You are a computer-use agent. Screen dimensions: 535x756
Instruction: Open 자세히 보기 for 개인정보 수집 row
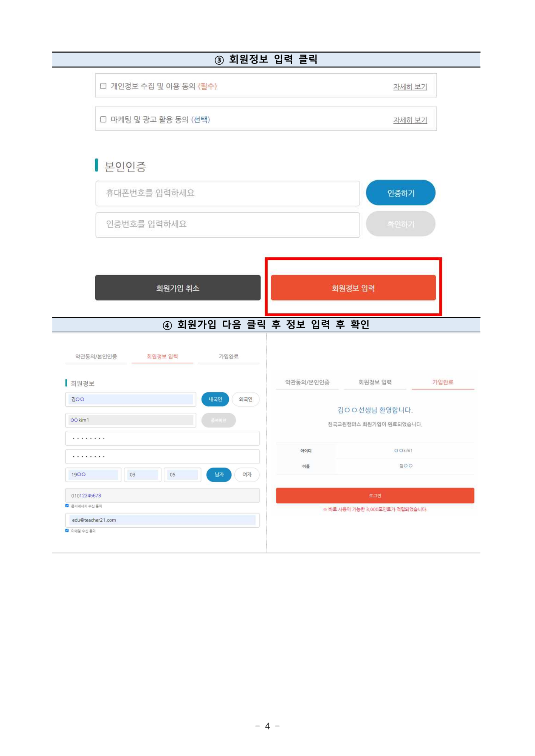[410, 87]
